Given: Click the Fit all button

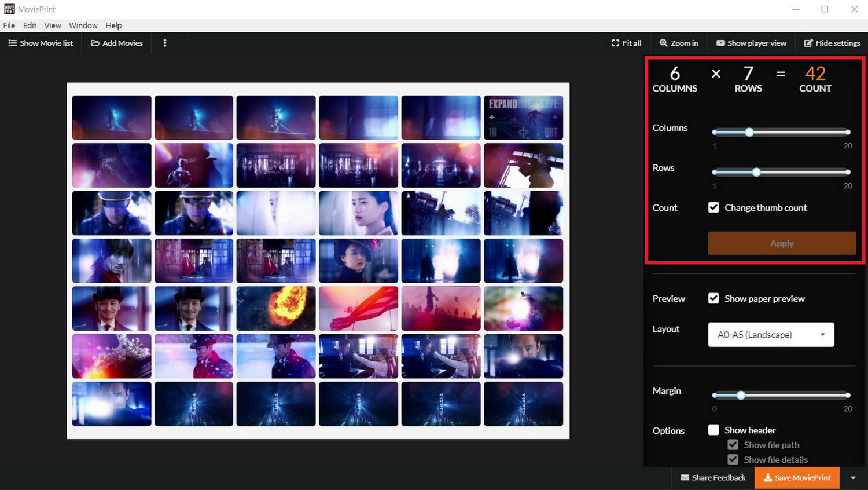Looking at the screenshot, I should click(627, 43).
